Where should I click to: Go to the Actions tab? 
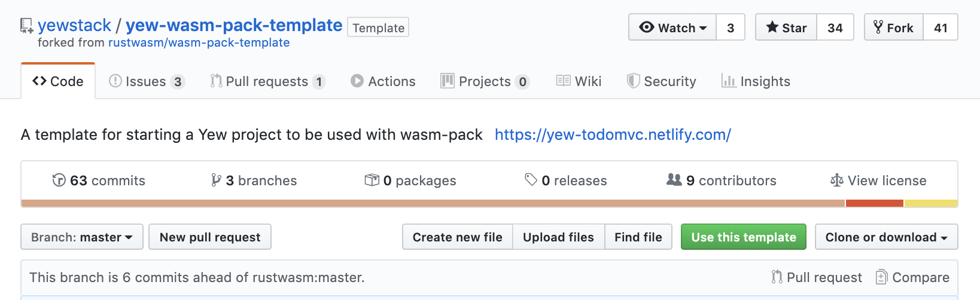click(383, 81)
